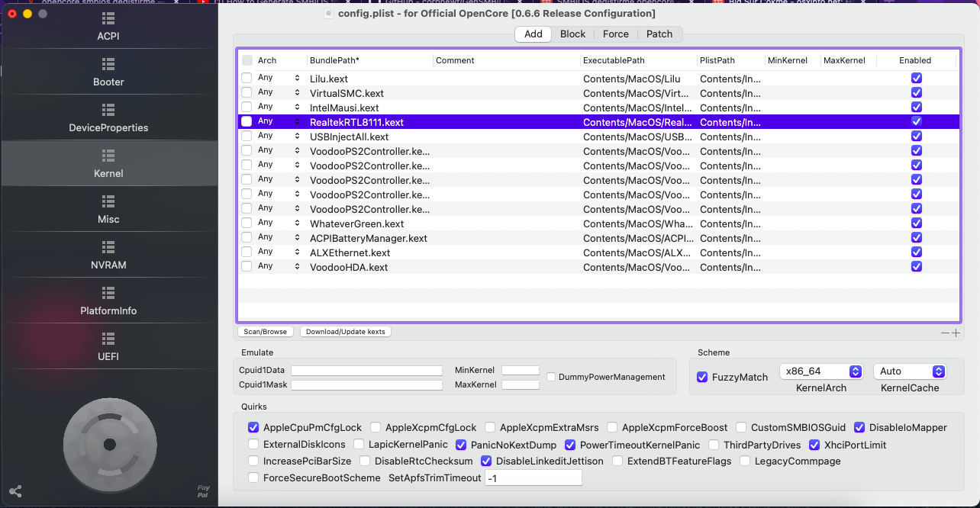Uncheck Enabled for Lilu.kext
Screen dimensions: 980x508
point(917,78)
